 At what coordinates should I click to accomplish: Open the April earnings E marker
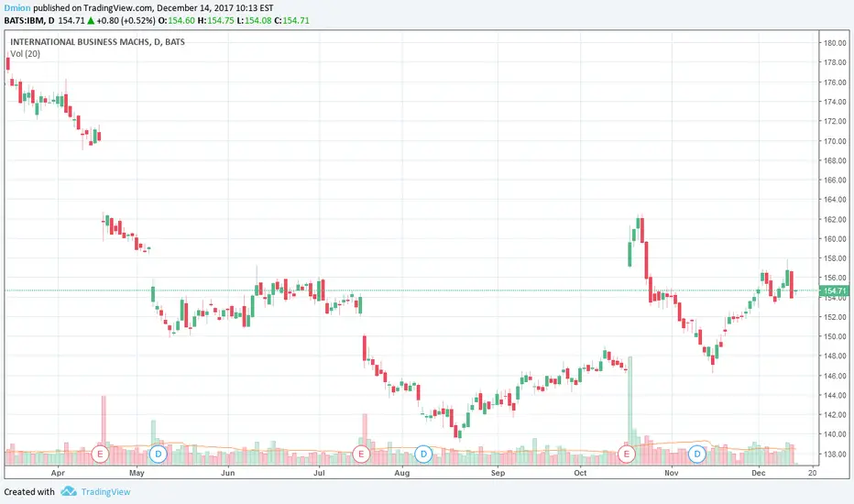100,454
